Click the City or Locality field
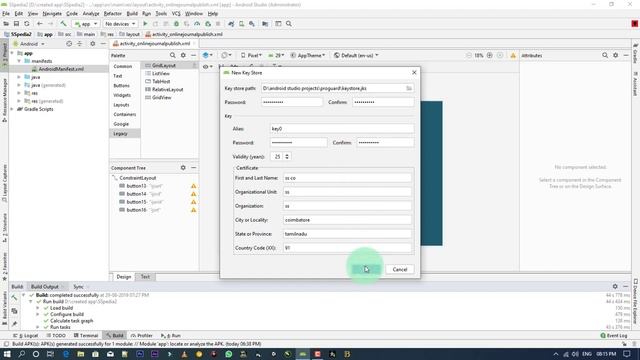The width and height of the screenshot is (640, 360). (x=347, y=220)
